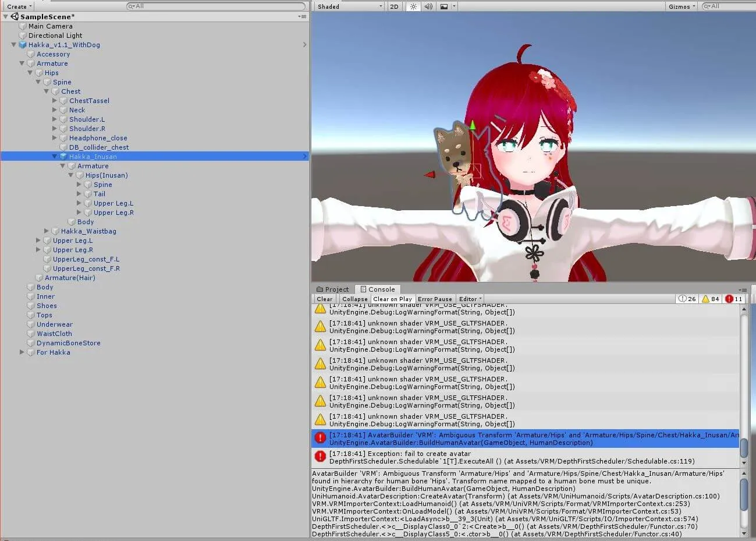The height and width of the screenshot is (541, 756).
Task: Click the red error icon of Exception log entry
Action: (320, 457)
